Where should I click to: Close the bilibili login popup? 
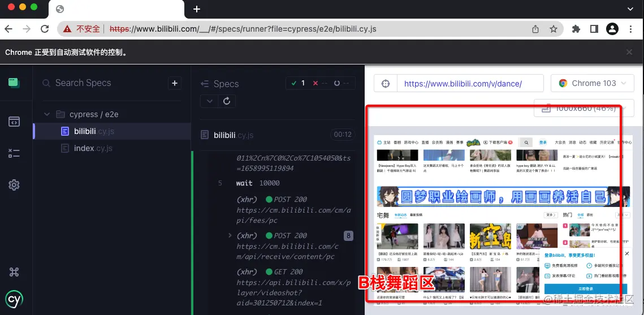(626, 254)
